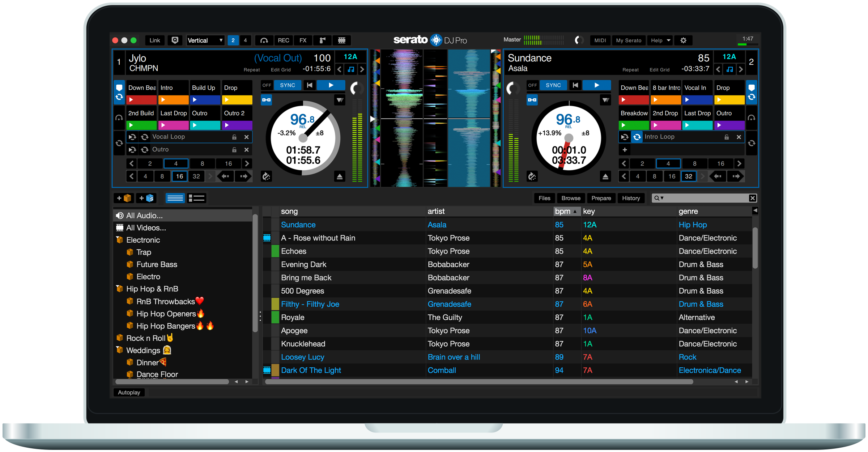Screen dimensions: 868x452
Task: Click the censor icon on deck 2
Action: click(532, 176)
